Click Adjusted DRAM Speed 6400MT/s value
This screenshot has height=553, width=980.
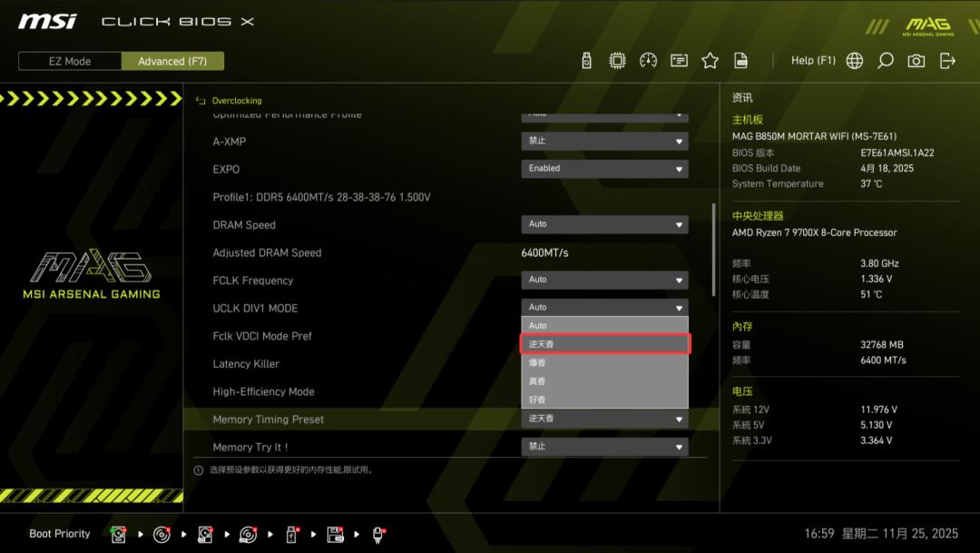[x=545, y=252]
